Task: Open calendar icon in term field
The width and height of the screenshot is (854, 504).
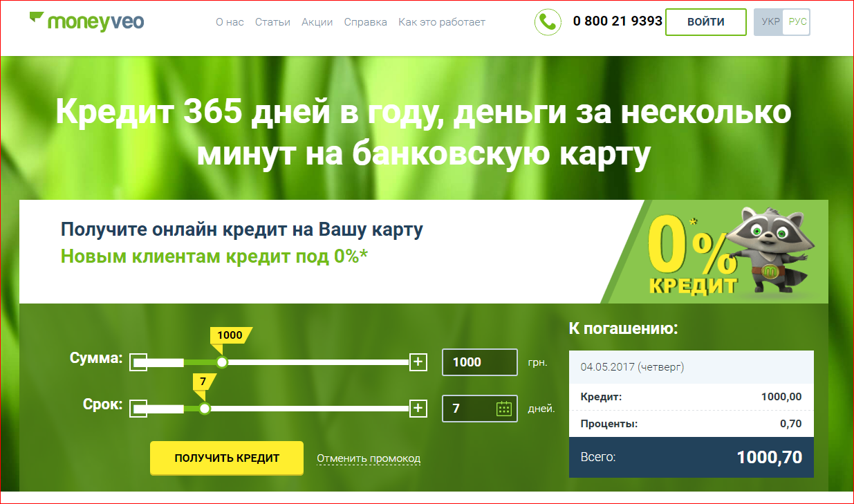Action: (503, 409)
